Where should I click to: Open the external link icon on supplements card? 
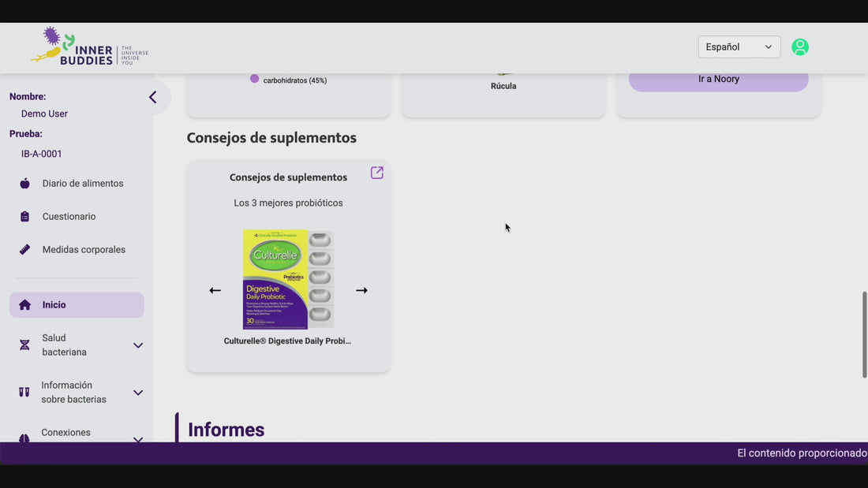coord(377,173)
